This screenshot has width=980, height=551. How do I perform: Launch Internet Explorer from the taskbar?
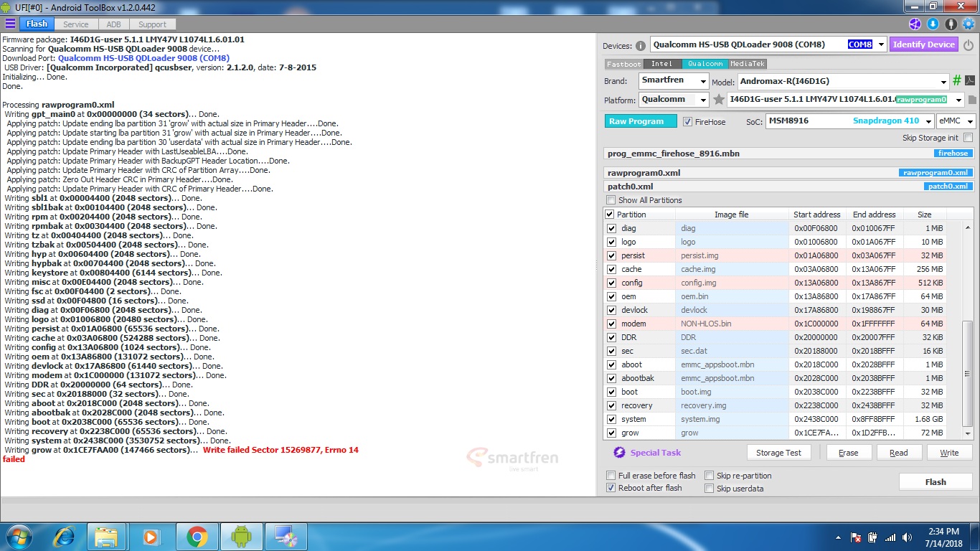tap(65, 537)
